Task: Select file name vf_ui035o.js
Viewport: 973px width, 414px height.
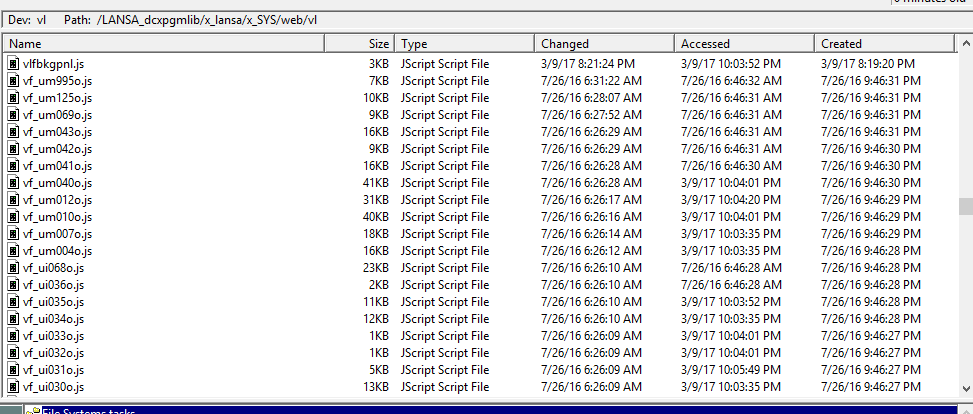Action: (x=53, y=302)
